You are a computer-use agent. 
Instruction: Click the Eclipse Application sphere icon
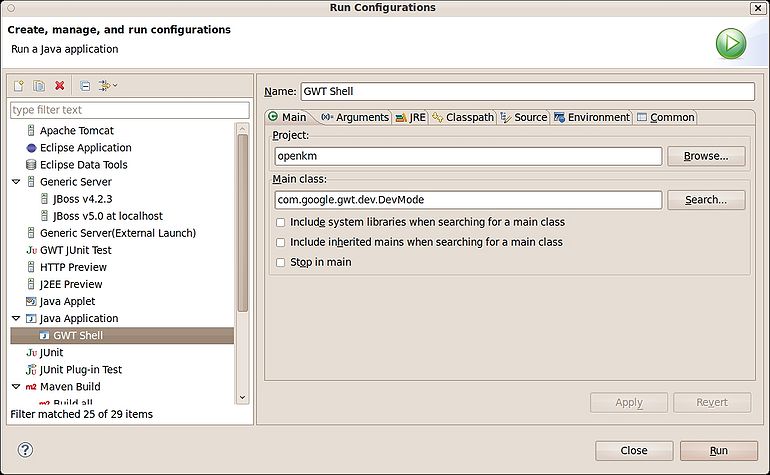(x=31, y=148)
